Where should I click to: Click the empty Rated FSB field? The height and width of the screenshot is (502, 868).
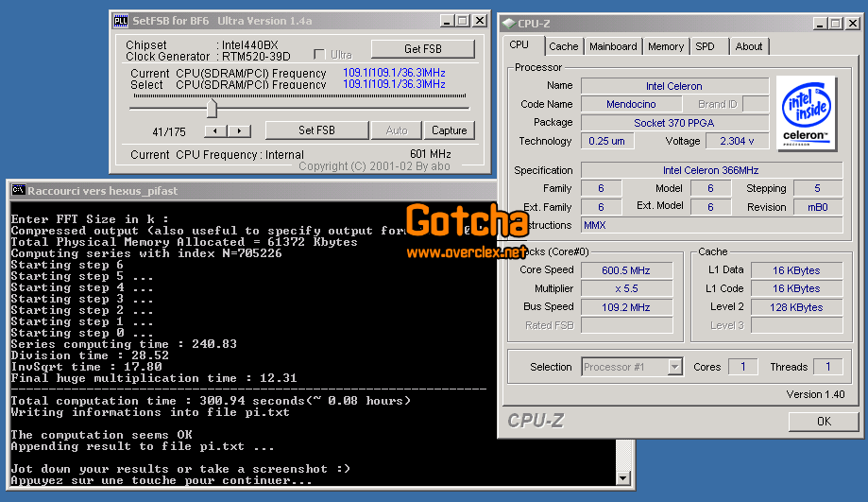pyautogui.click(x=626, y=325)
